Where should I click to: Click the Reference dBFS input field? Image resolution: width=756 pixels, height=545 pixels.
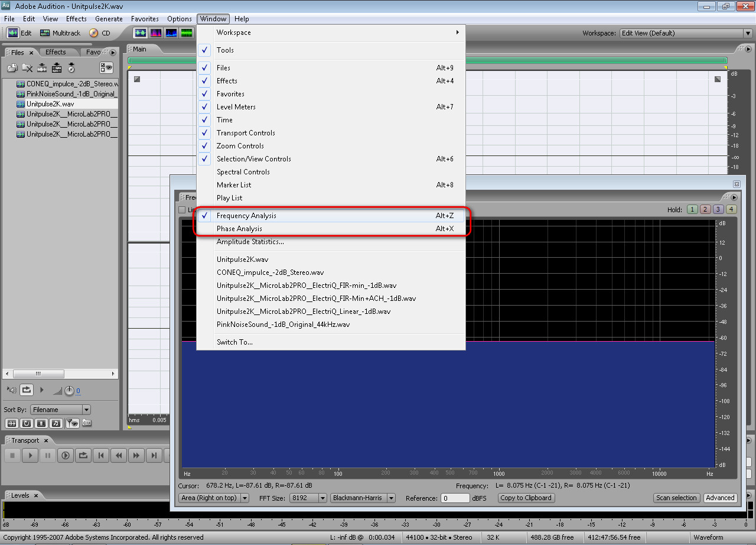coord(455,498)
